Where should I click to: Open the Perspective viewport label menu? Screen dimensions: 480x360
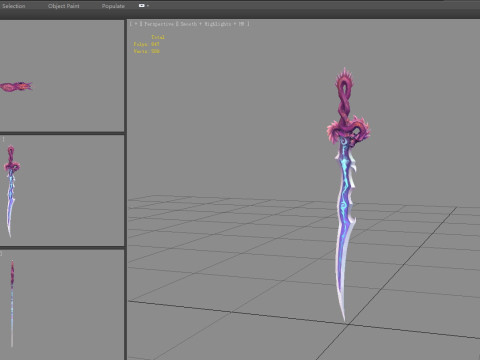(x=159, y=24)
